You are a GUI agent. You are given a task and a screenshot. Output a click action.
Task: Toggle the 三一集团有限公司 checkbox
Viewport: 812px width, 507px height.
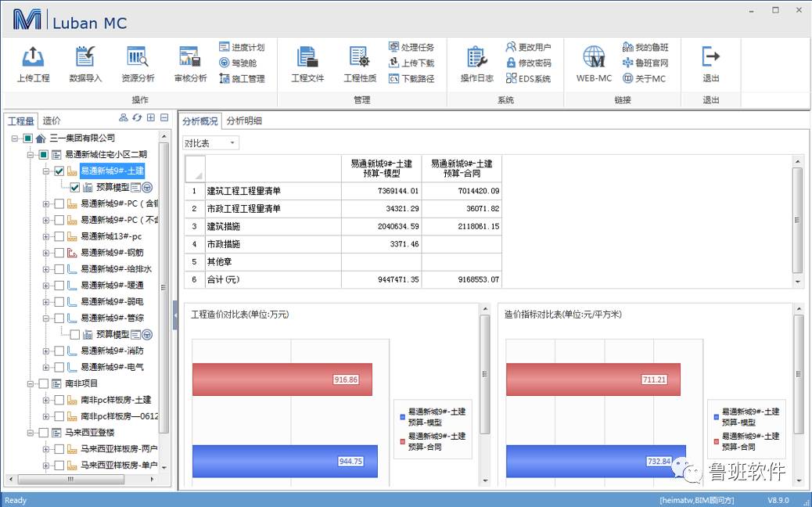[28, 138]
